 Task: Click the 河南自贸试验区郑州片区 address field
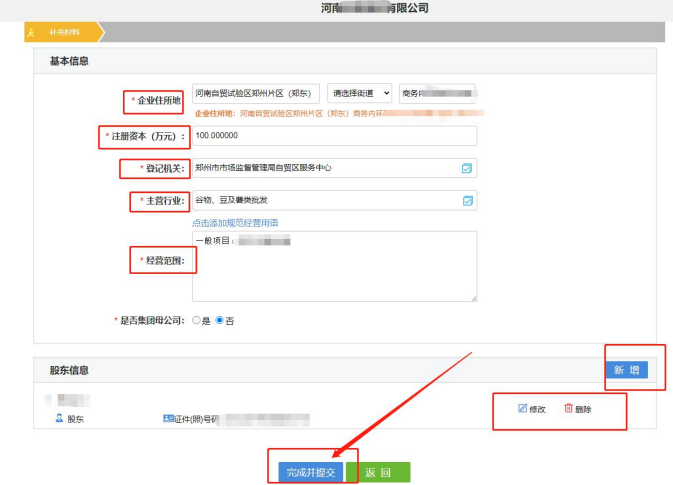click(255, 93)
